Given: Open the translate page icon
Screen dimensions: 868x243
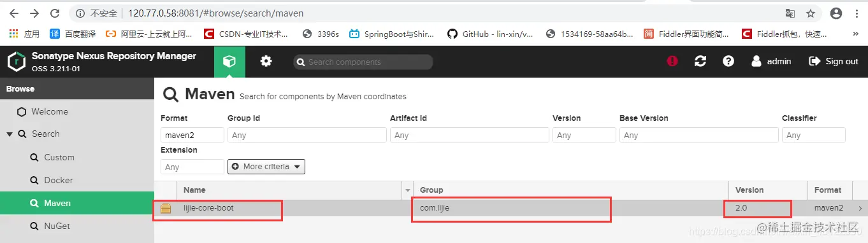Looking at the screenshot, I should tap(790, 13).
